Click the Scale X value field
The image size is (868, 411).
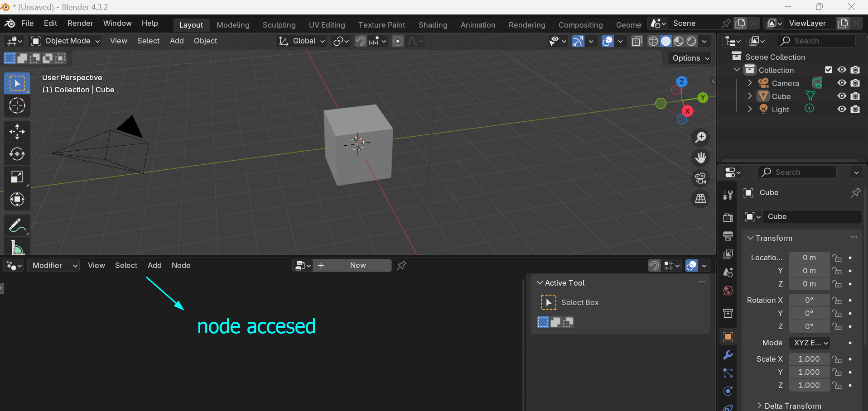(809, 359)
